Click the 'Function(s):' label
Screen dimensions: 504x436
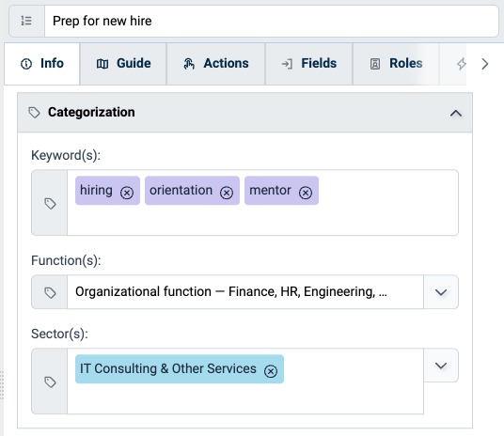coord(66,260)
